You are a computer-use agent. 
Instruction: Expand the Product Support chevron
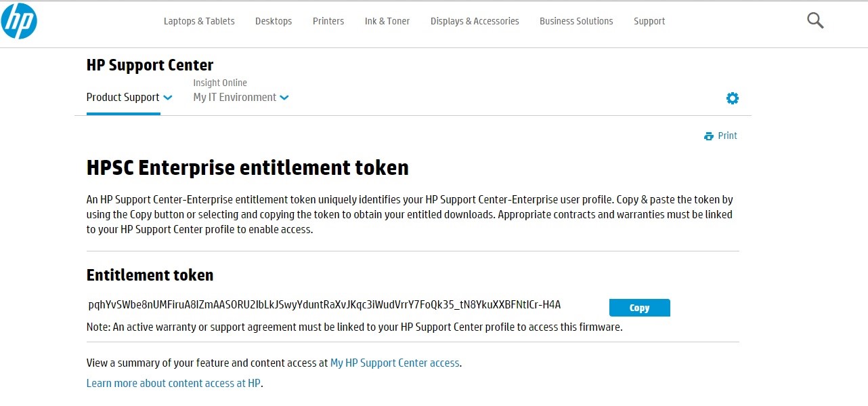click(x=167, y=98)
